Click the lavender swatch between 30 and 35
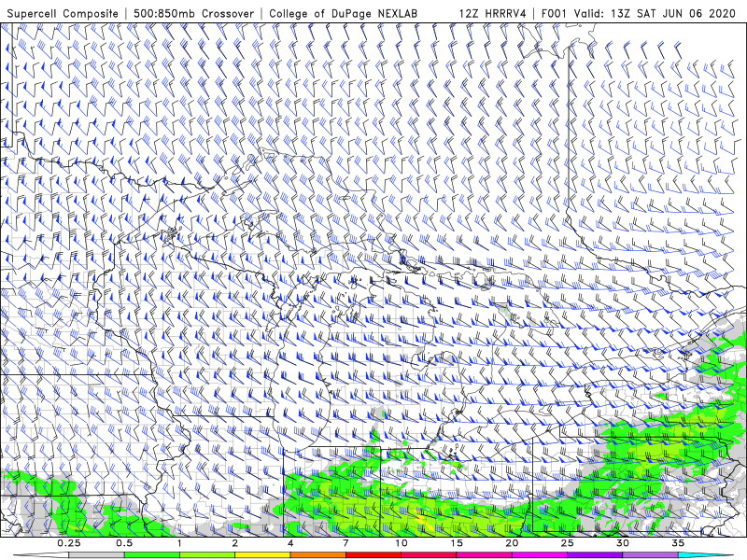This screenshot has width=747, height=560. point(650,555)
